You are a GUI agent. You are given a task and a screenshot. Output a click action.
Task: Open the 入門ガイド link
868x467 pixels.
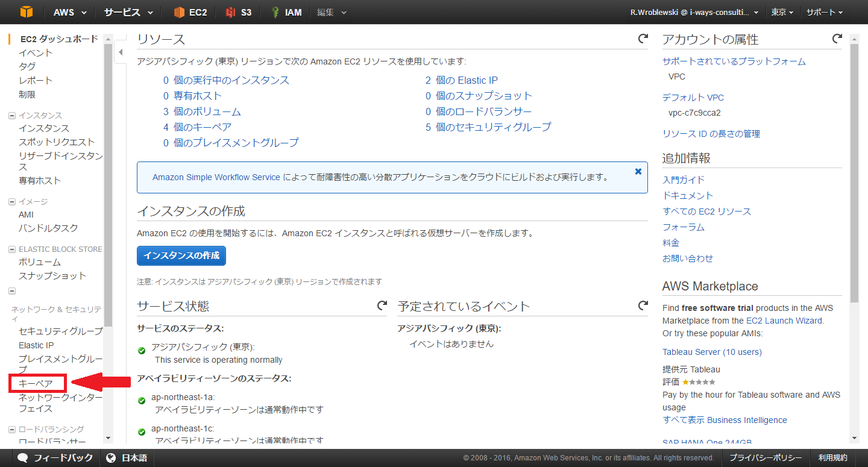click(684, 180)
